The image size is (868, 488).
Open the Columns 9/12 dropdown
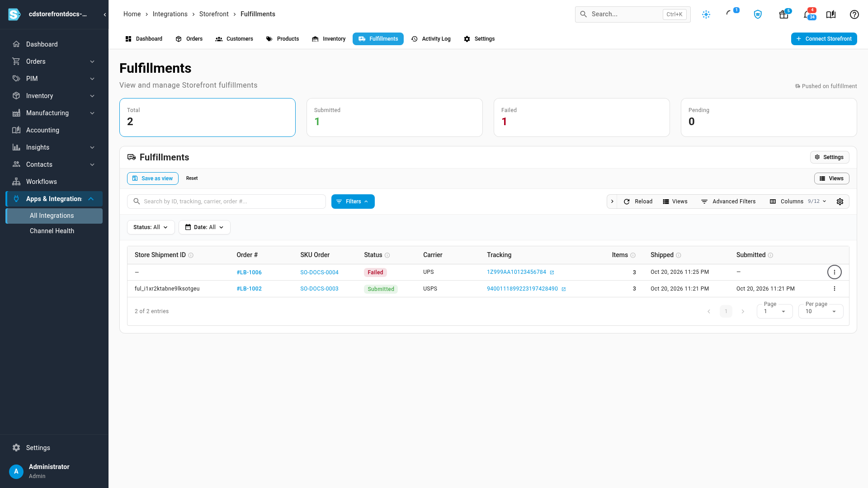tap(798, 202)
